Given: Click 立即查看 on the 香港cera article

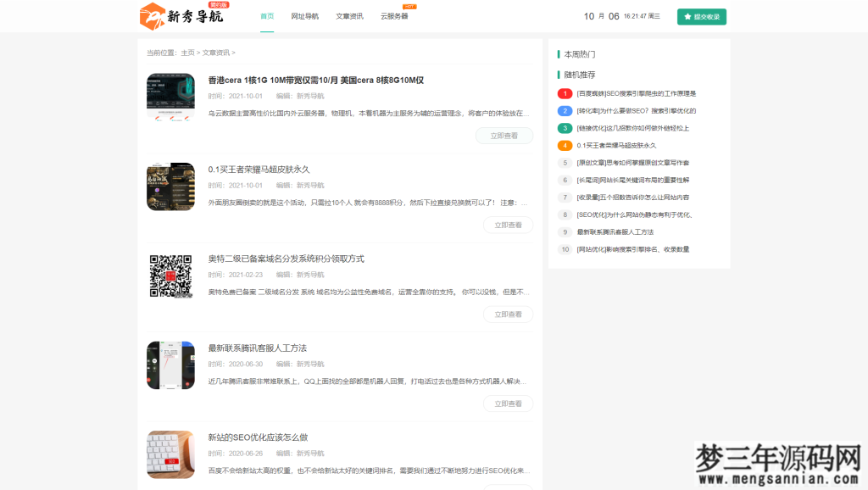Looking at the screenshot, I should [x=504, y=136].
